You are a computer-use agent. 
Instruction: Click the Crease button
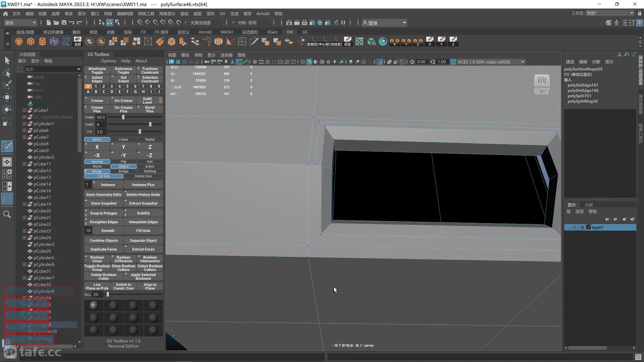(97, 101)
